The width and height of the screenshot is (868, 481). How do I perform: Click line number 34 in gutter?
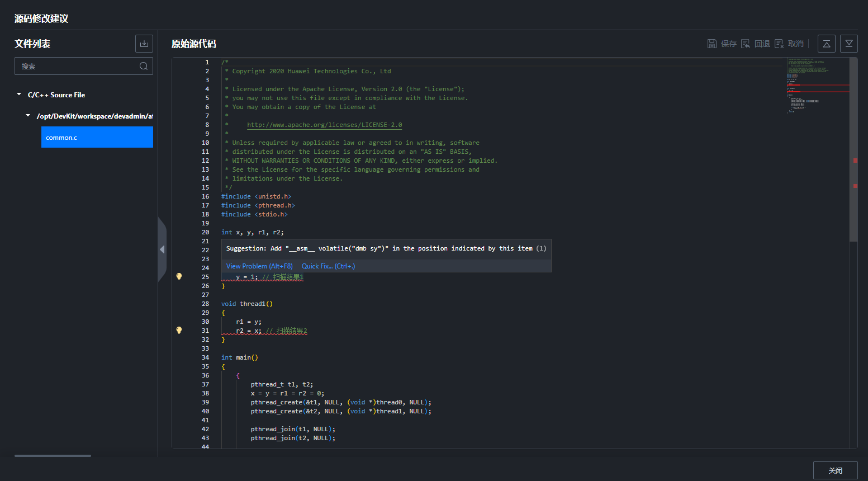(205, 357)
